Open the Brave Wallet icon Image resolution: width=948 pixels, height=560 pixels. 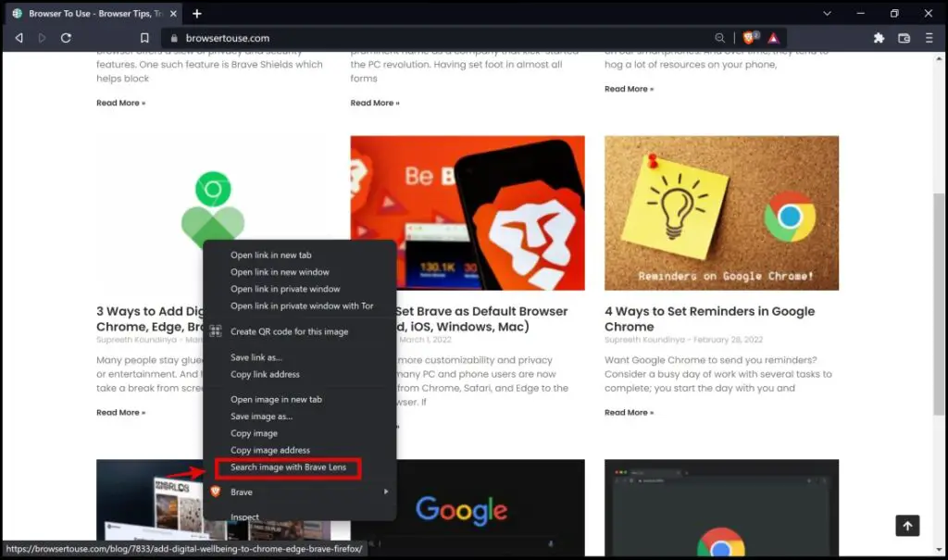coord(904,38)
